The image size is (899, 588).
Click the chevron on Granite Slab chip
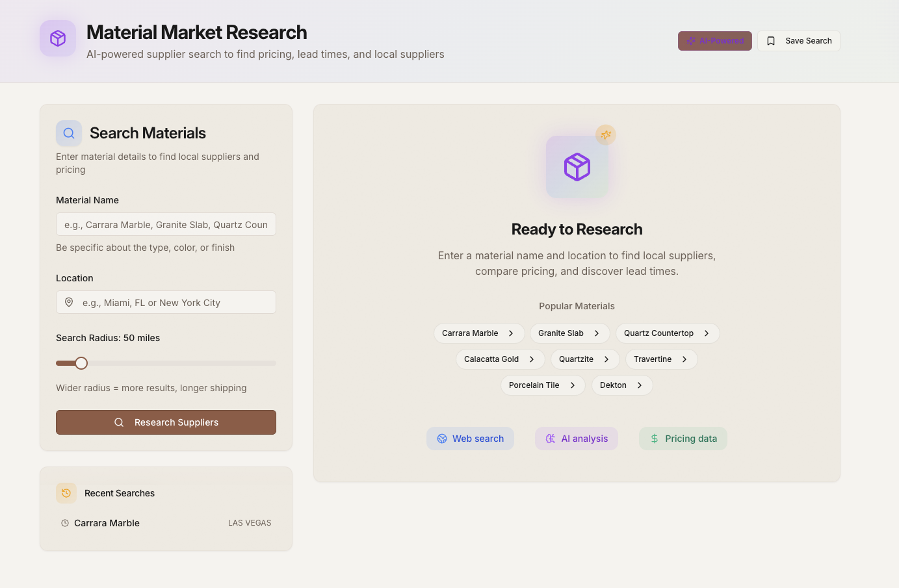[597, 333]
